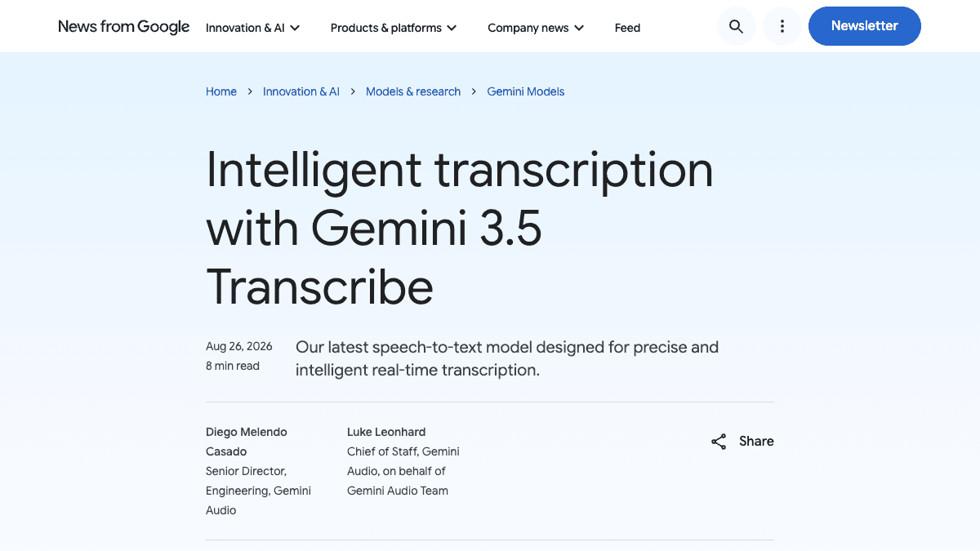
Task: Open the Gemini Models breadcrumb link
Action: point(526,91)
